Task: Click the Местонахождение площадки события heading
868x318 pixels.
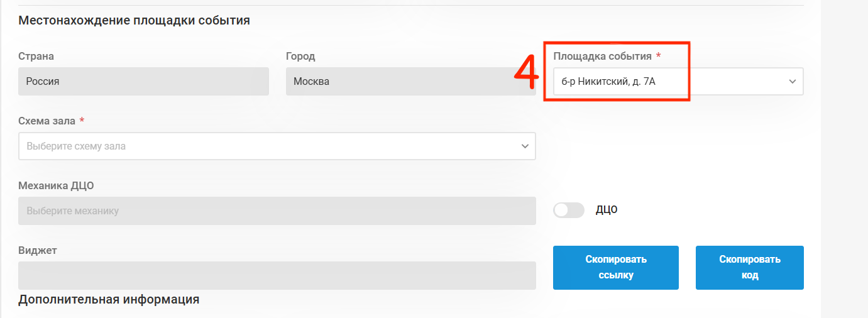Action: pyautogui.click(x=135, y=20)
